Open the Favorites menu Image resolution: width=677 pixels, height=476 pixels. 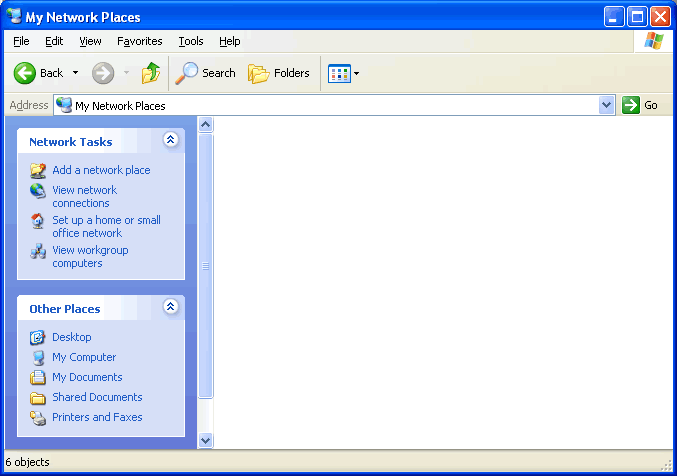[x=139, y=41]
